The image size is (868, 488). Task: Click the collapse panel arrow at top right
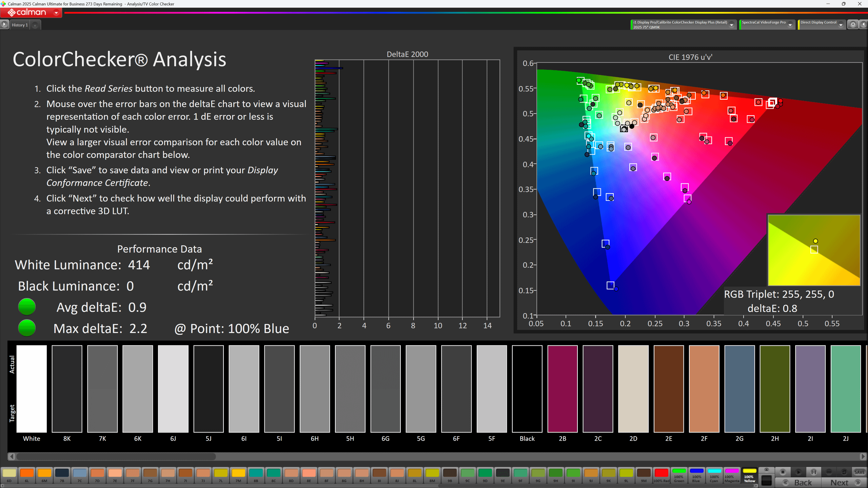click(x=864, y=24)
